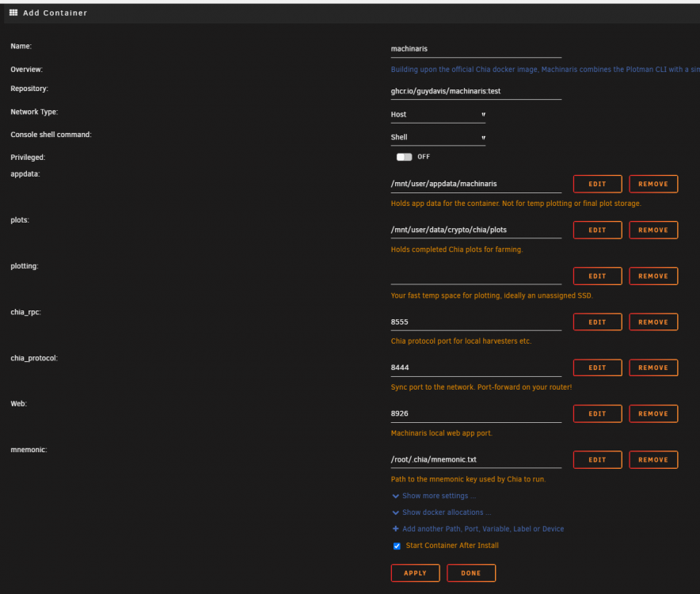Viewport: 700px width, 594px height.
Task: Remove the chia_protocol port entry
Action: pyautogui.click(x=653, y=367)
